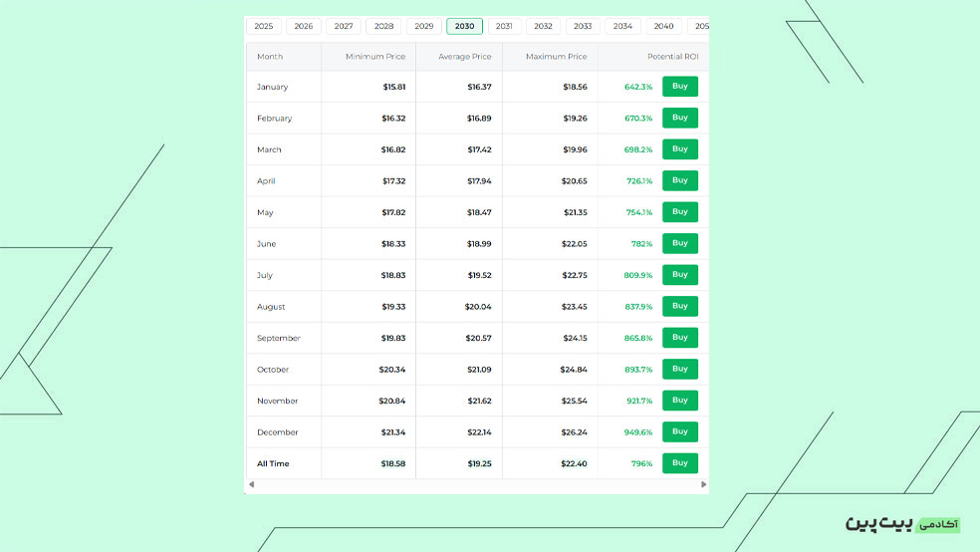Choose Buy in the July row
This screenshot has width=980, height=552.
point(680,274)
